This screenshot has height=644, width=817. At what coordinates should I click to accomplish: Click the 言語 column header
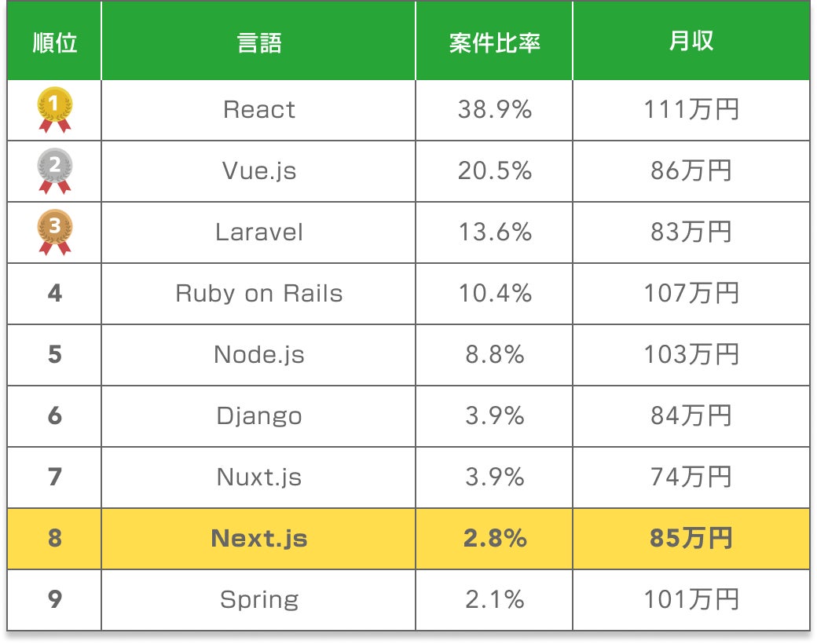pos(259,42)
